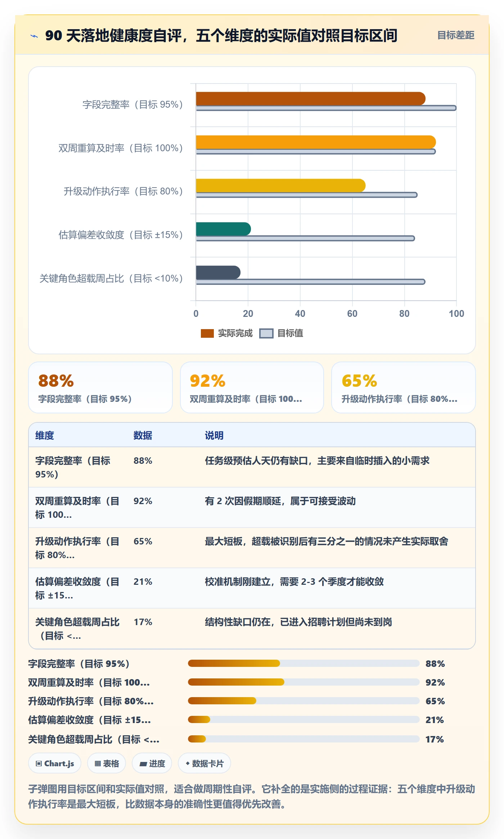The width and height of the screenshot is (504, 839).
Task: Select the 数据卡片 tag chip
Action: 204,763
